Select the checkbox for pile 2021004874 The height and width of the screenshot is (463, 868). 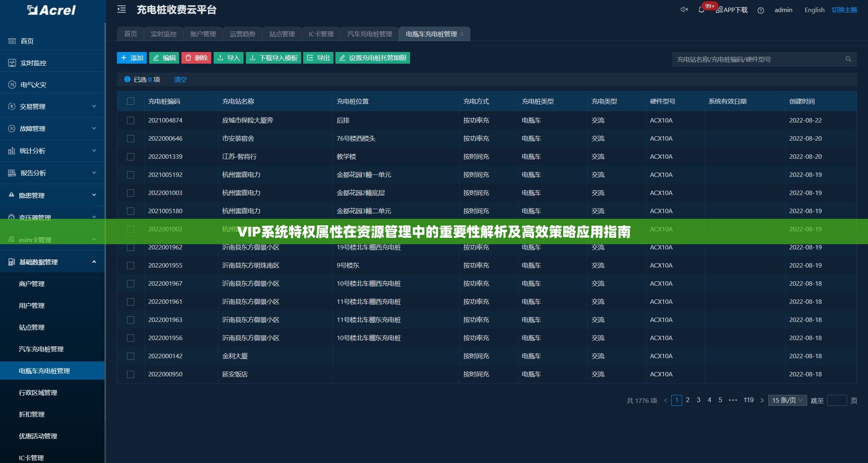(131, 120)
